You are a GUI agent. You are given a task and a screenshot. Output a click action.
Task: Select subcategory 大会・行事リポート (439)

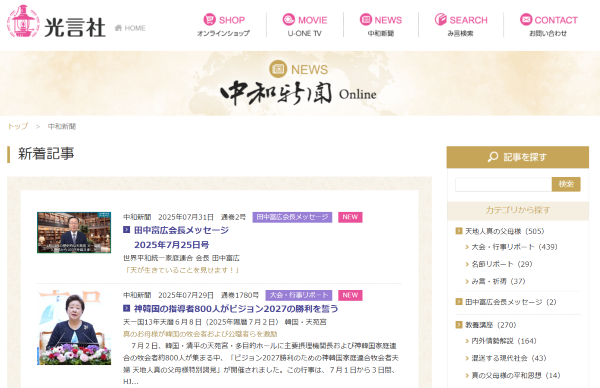point(514,247)
